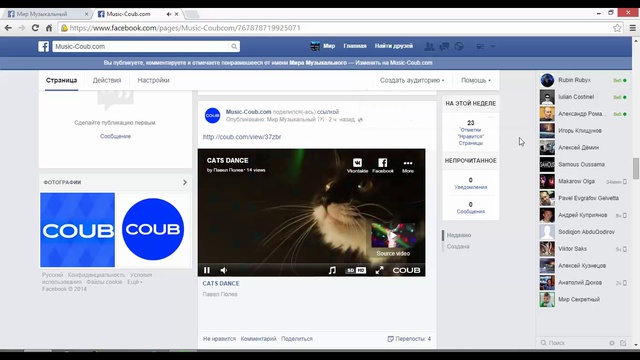
Task: Select Создана in timeline sidebar
Action: point(458,247)
